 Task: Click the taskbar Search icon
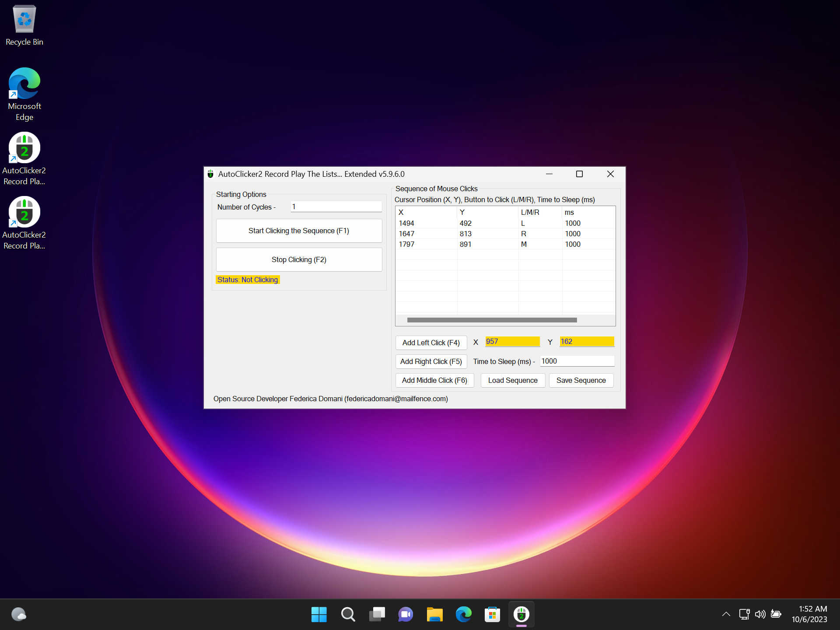tap(348, 614)
